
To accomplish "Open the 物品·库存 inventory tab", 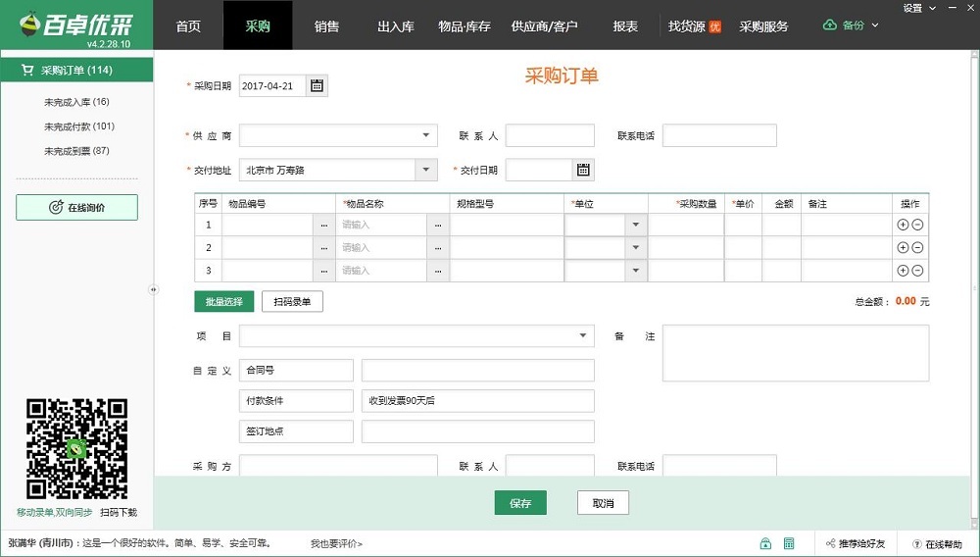I will (465, 25).
